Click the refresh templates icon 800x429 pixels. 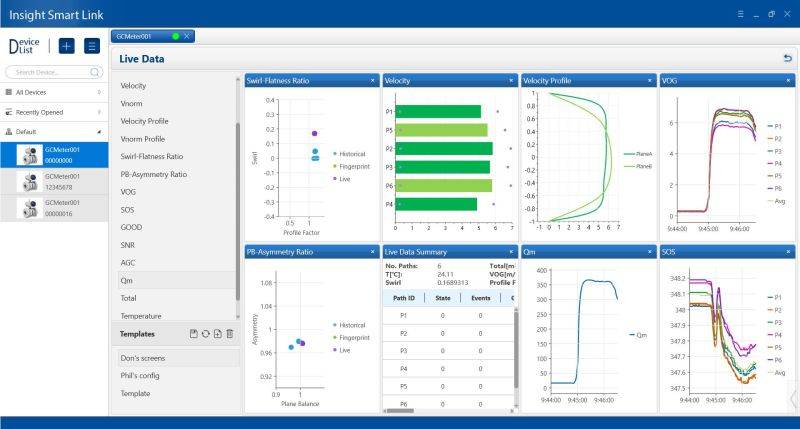point(205,334)
